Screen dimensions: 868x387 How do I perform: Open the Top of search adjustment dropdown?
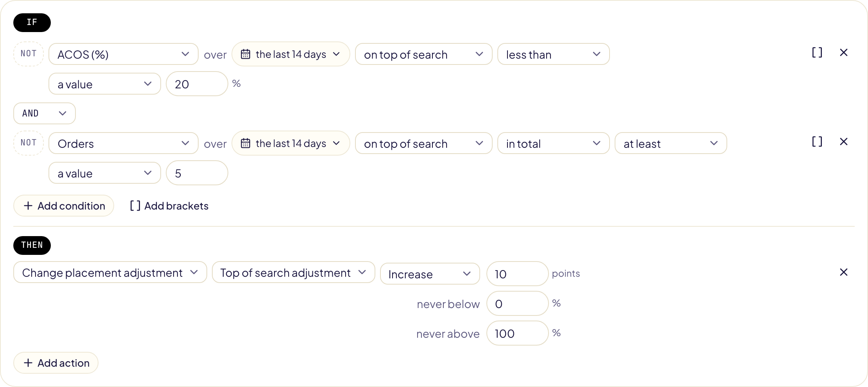(x=294, y=272)
